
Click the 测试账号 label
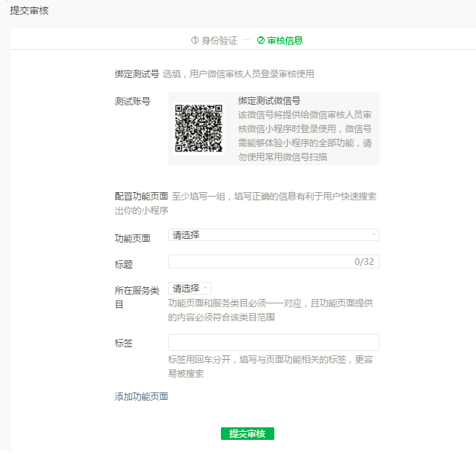[133, 101]
